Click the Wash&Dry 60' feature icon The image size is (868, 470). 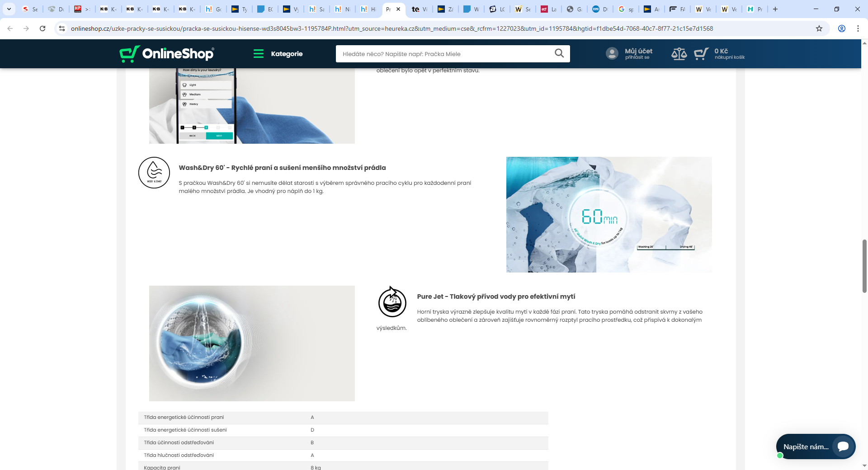pos(154,173)
